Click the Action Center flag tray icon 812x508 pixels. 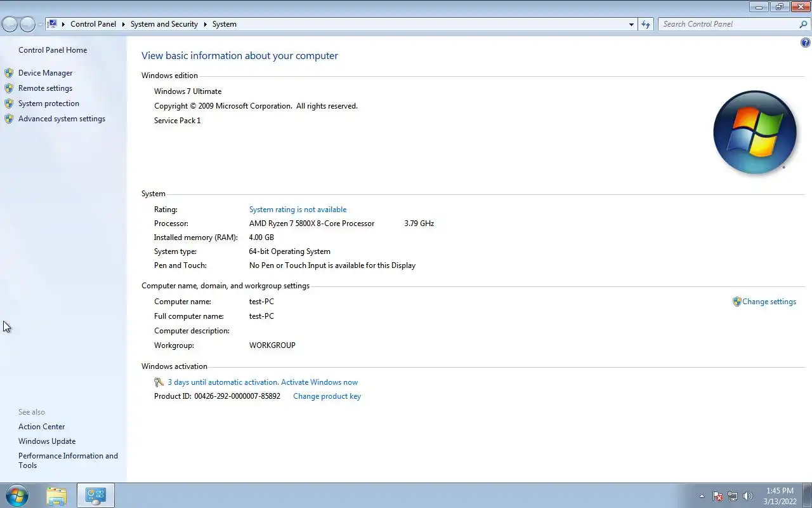coord(717,496)
